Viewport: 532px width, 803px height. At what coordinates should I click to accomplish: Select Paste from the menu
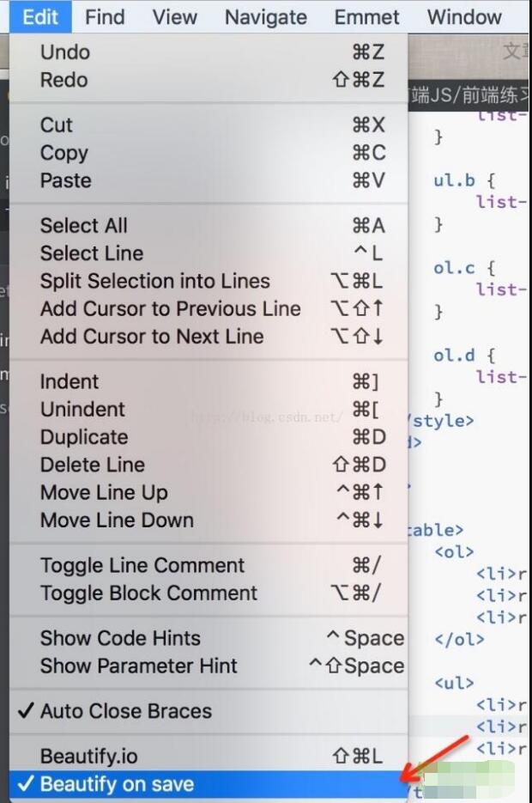coord(66,180)
